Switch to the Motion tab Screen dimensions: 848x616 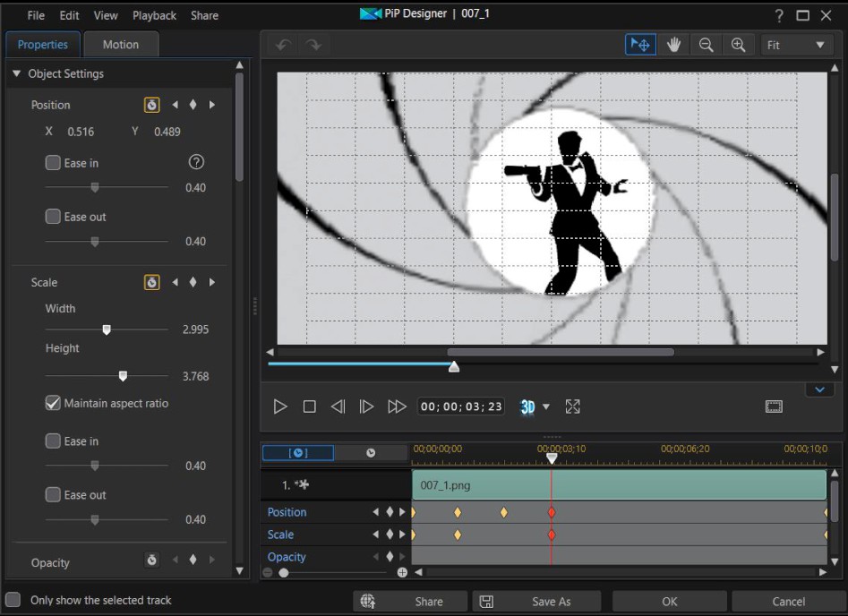(x=121, y=45)
